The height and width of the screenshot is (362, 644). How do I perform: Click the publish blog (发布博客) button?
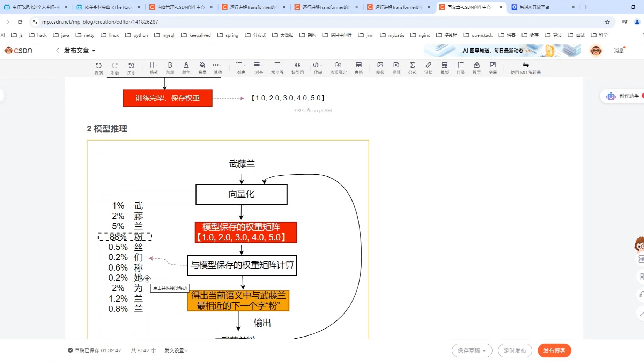tap(554, 350)
